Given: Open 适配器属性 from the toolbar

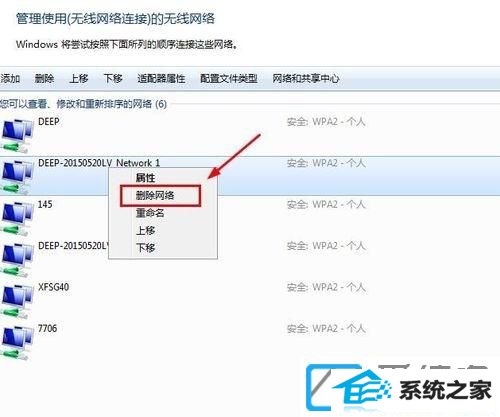Looking at the screenshot, I should coord(161,79).
